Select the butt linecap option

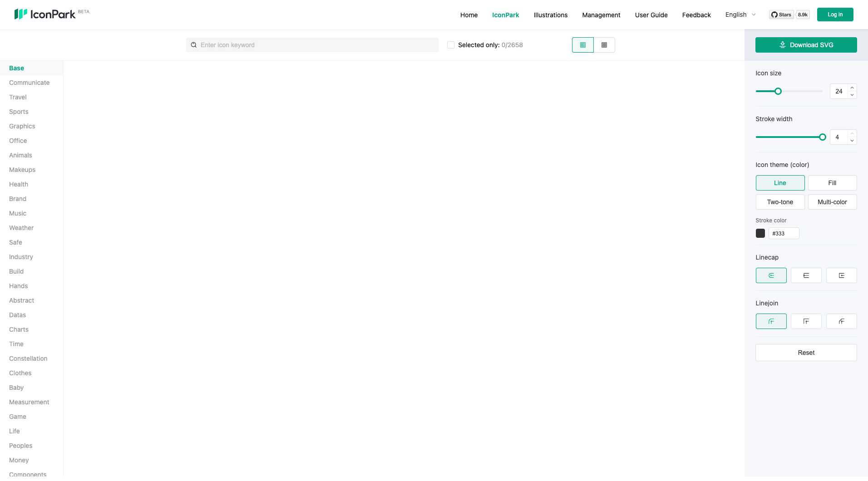[x=806, y=275]
